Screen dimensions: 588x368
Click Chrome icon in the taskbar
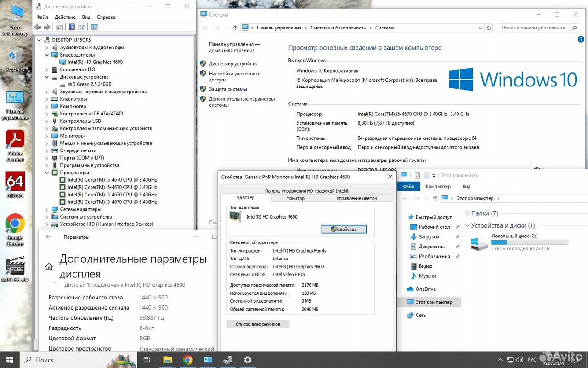click(x=187, y=360)
